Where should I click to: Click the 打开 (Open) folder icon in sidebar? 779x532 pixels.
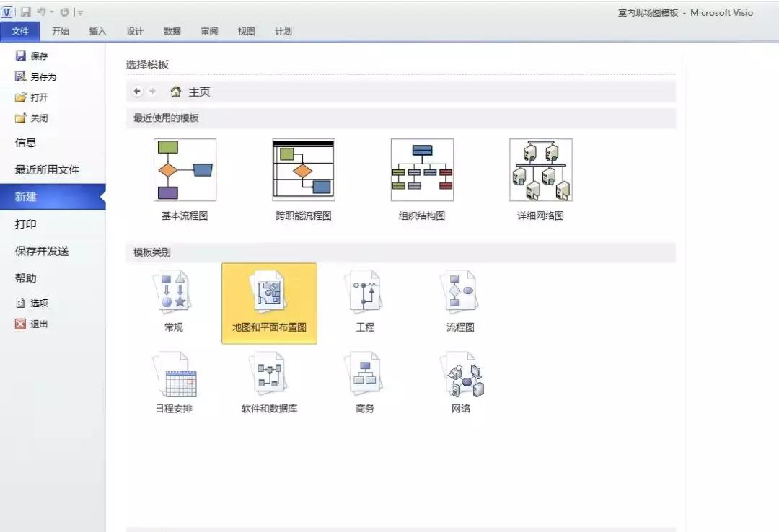pos(22,97)
